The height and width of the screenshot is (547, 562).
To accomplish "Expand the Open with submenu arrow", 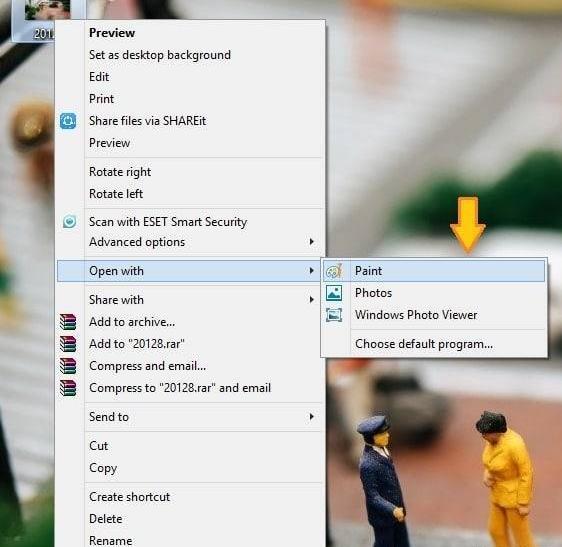I will click(x=311, y=271).
